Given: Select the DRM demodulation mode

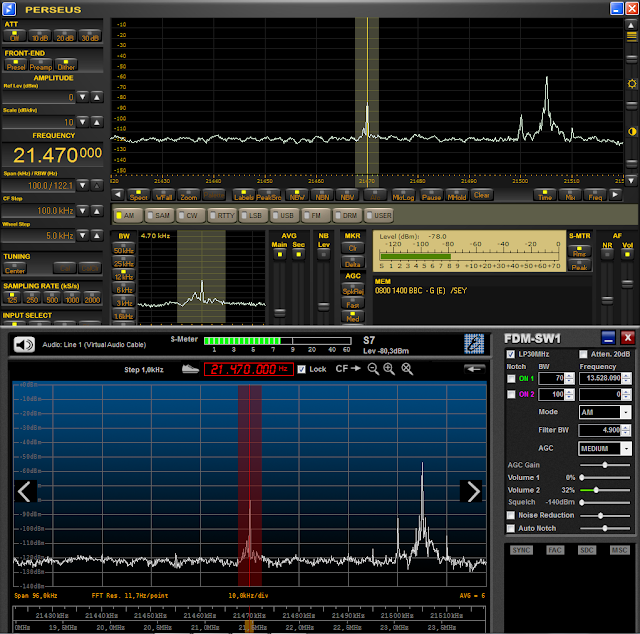Looking at the screenshot, I should pos(347,215).
